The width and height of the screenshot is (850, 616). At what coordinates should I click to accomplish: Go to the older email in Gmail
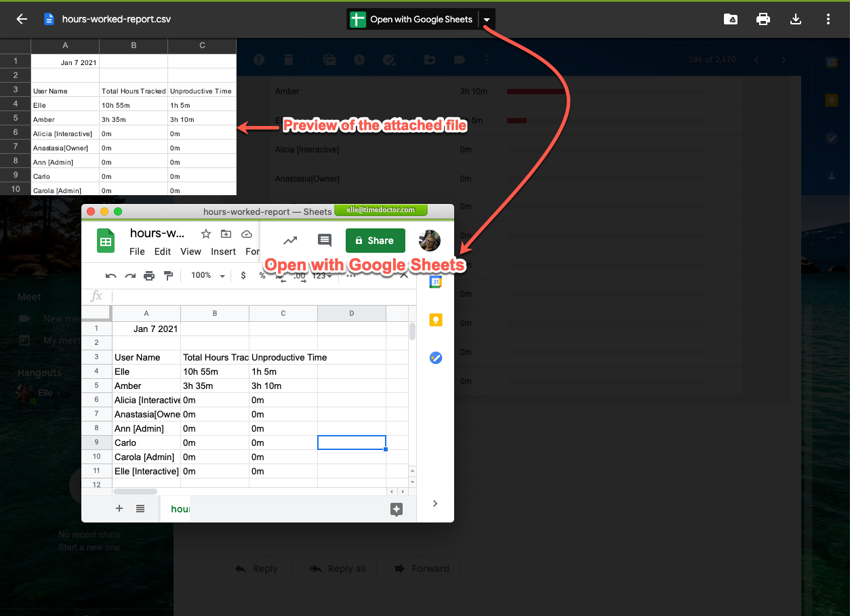point(784,60)
